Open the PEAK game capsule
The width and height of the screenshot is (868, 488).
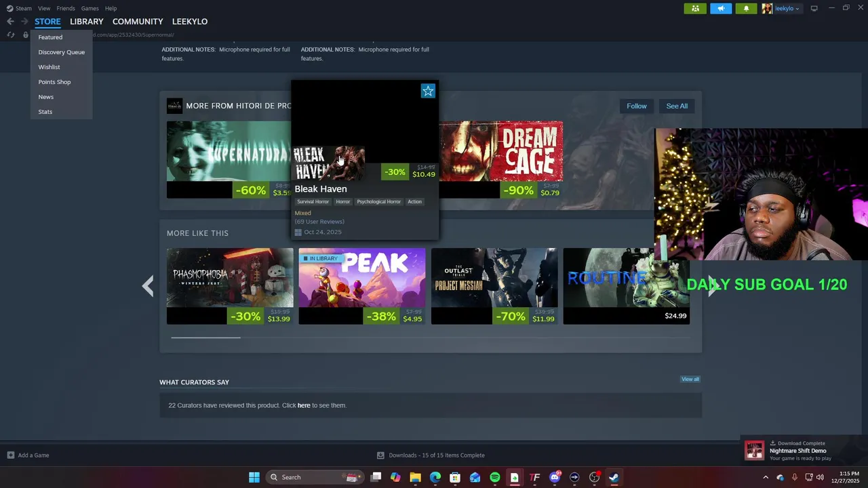[362, 286]
